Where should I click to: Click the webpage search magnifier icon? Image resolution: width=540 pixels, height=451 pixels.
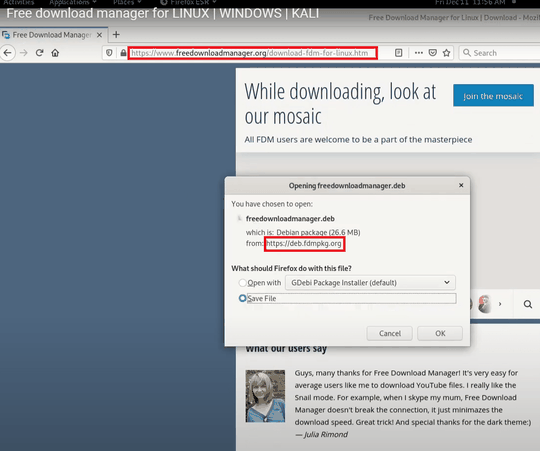click(528, 304)
